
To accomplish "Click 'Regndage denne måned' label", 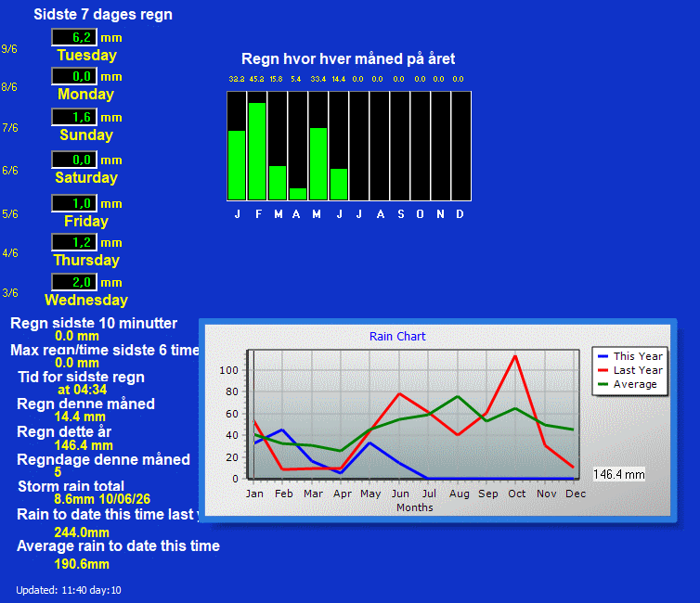I will pyautogui.click(x=103, y=460).
